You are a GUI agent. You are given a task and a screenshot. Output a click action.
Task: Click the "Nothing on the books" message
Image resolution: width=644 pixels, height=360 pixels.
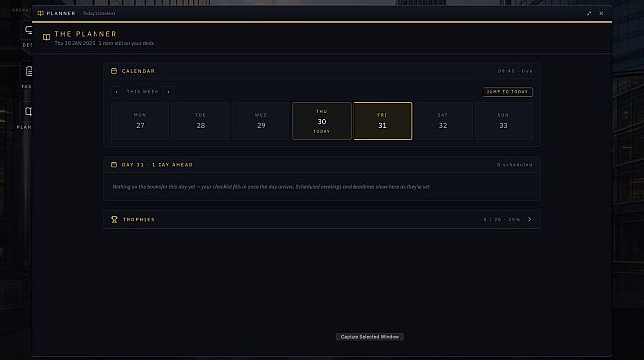[272, 187]
